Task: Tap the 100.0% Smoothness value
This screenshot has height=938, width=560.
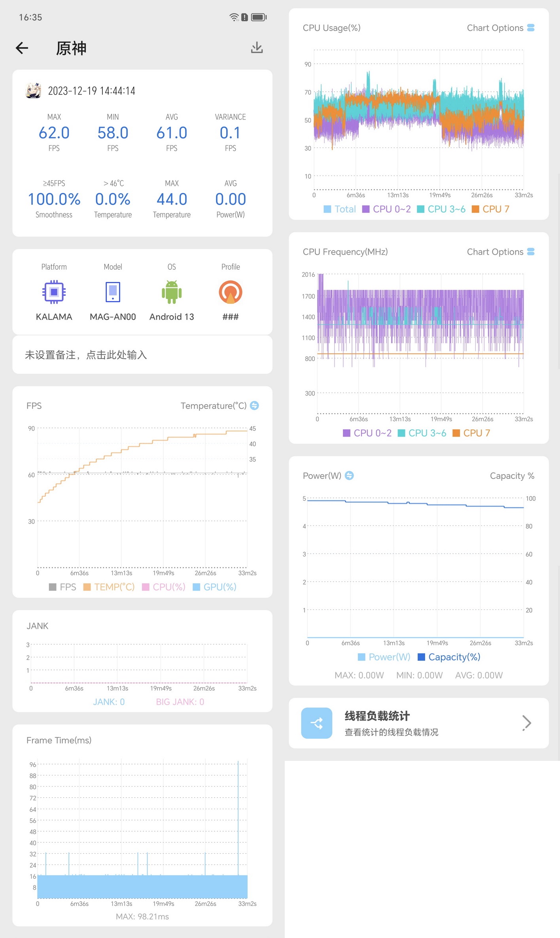Action: [54, 199]
